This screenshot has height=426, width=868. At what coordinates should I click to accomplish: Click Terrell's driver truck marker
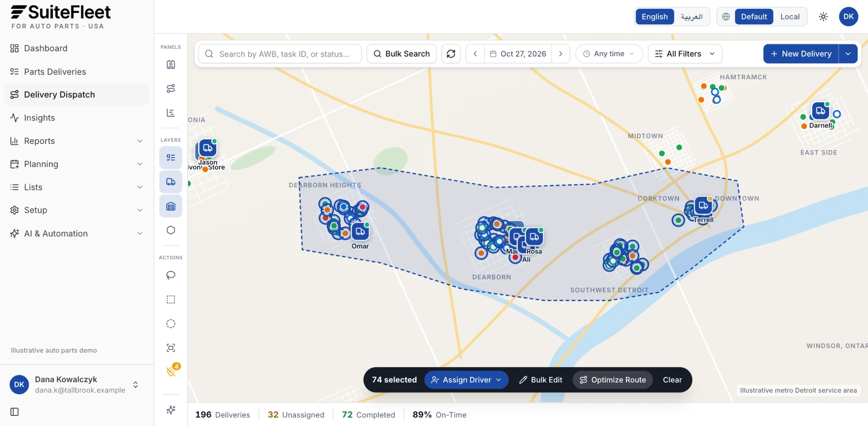click(x=703, y=206)
